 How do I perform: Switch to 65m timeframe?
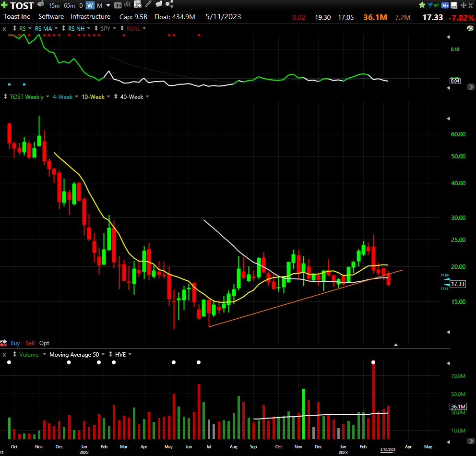69,5
